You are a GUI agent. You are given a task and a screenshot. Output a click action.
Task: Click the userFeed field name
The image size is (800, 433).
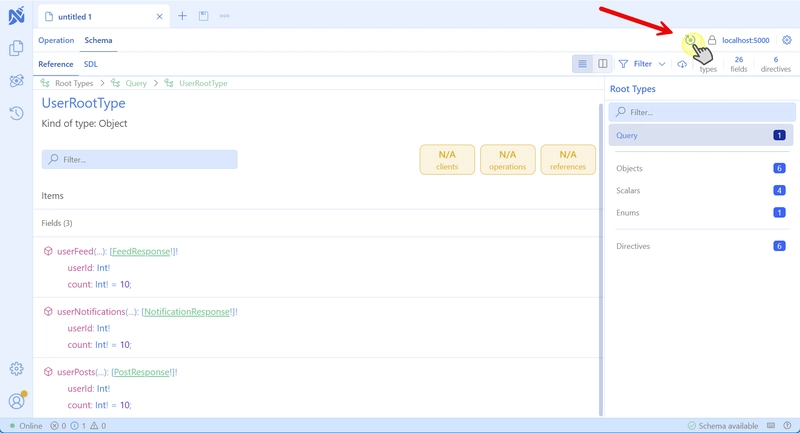pyautogui.click(x=75, y=251)
